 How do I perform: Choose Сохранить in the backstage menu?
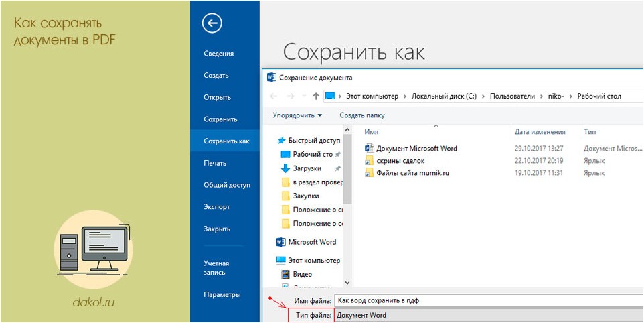220,119
